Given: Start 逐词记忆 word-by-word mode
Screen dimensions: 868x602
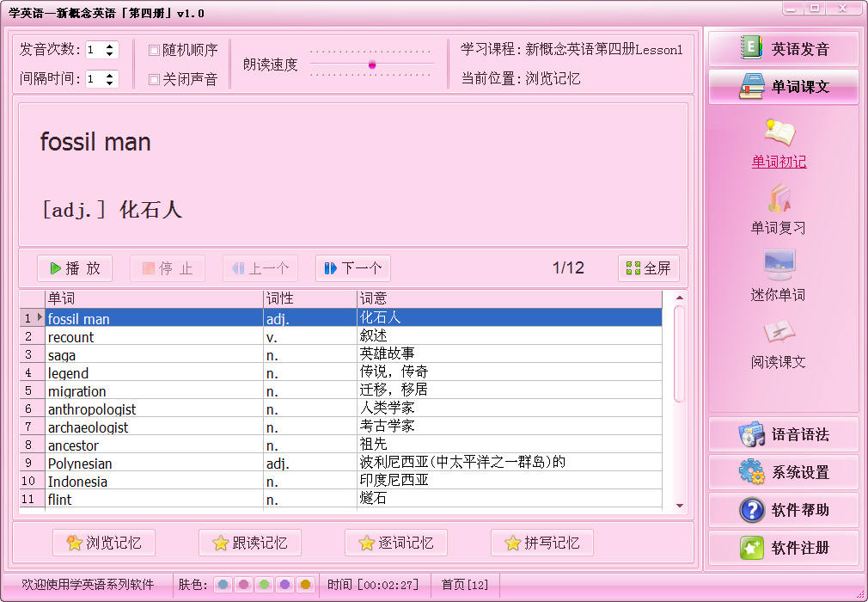Looking at the screenshot, I should [396, 543].
